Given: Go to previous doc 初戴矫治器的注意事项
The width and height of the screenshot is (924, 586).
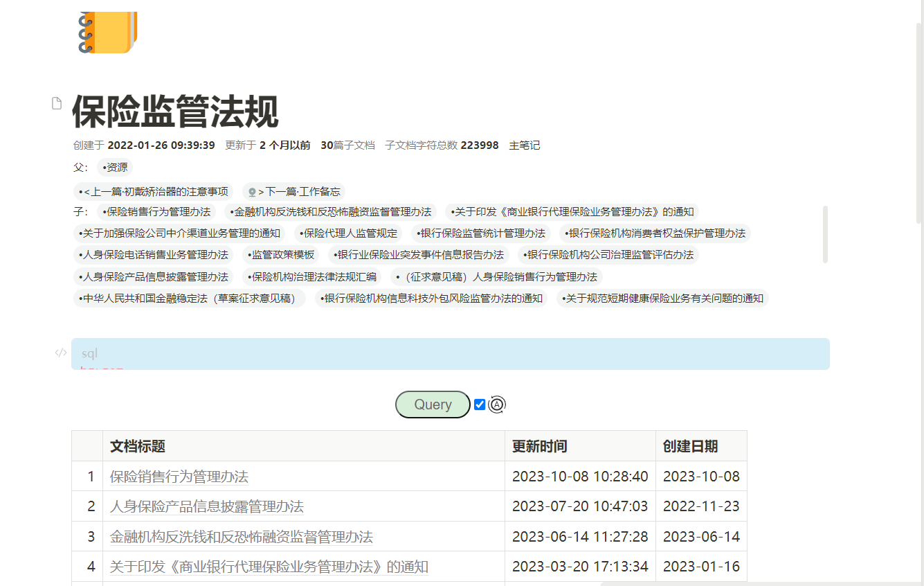Looking at the screenshot, I should point(154,192).
